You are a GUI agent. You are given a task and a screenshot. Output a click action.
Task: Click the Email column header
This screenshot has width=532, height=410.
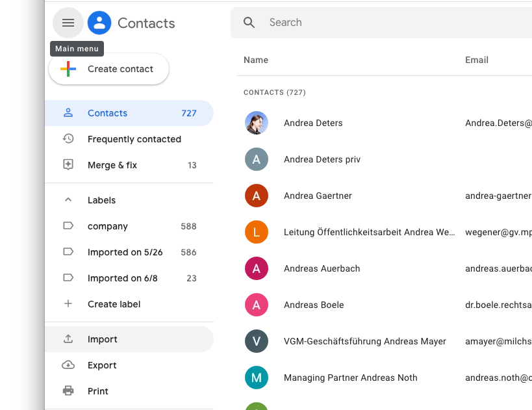pyautogui.click(x=476, y=60)
